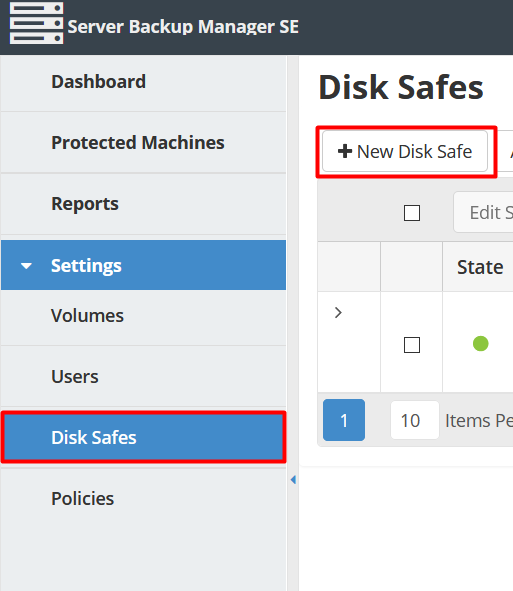
Task: Collapse sidebar using small blue arrow
Action: [293, 480]
